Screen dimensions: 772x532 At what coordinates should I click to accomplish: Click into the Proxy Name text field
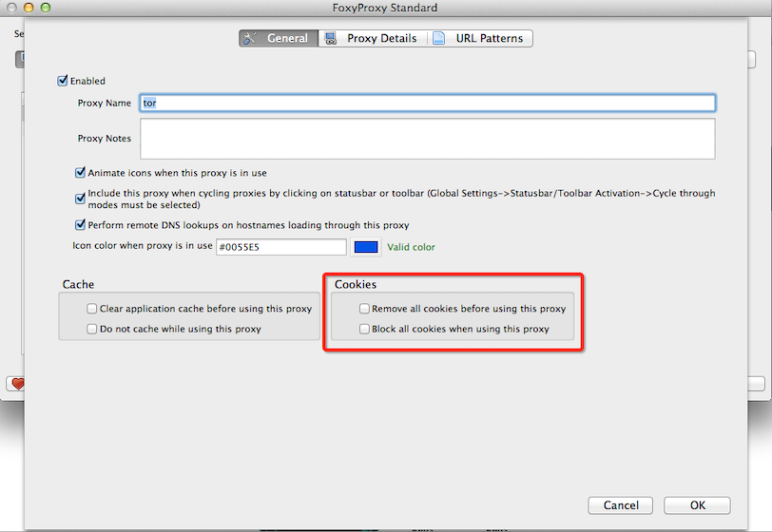point(427,103)
